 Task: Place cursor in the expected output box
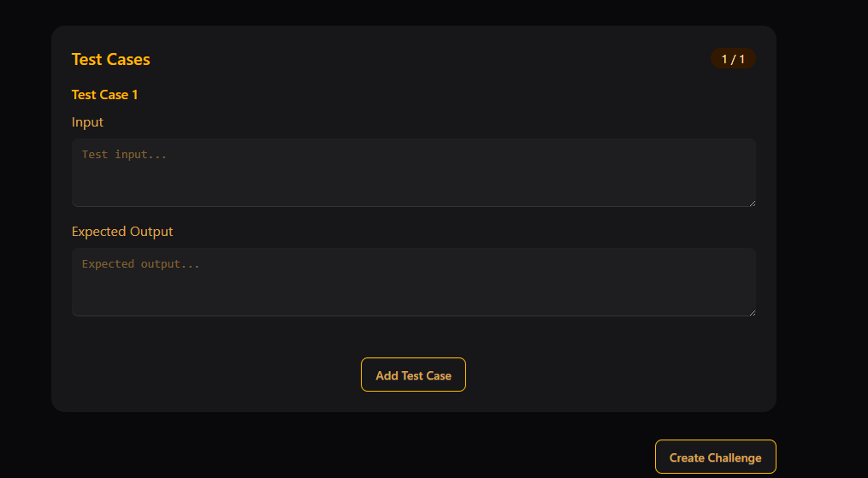(413, 282)
